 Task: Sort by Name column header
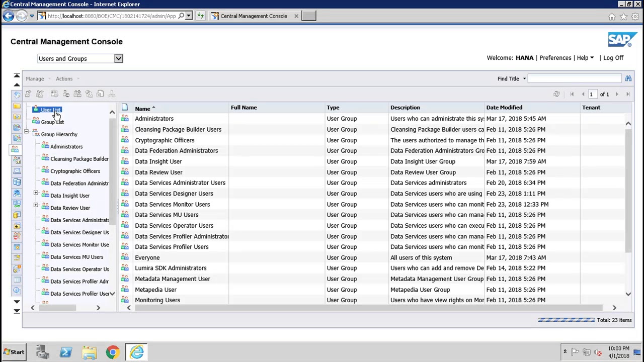click(x=142, y=109)
